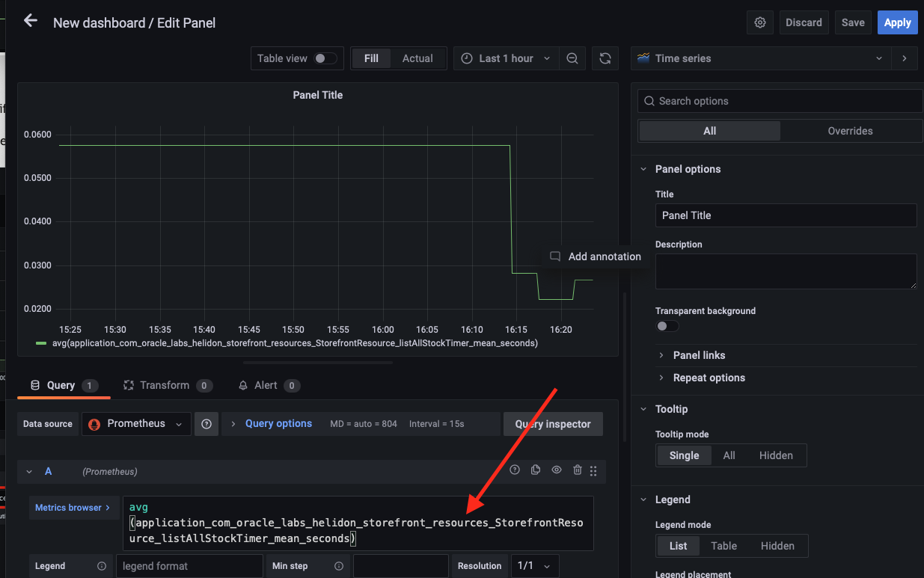The height and width of the screenshot is (578, 924).
Task: Go back using the left arrow icon
Action: 31,21
